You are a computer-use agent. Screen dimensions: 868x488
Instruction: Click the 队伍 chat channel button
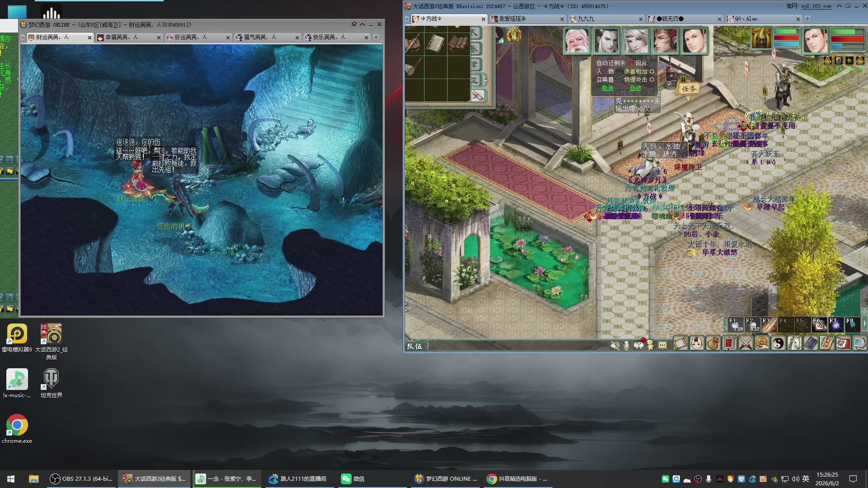[415, 346]
